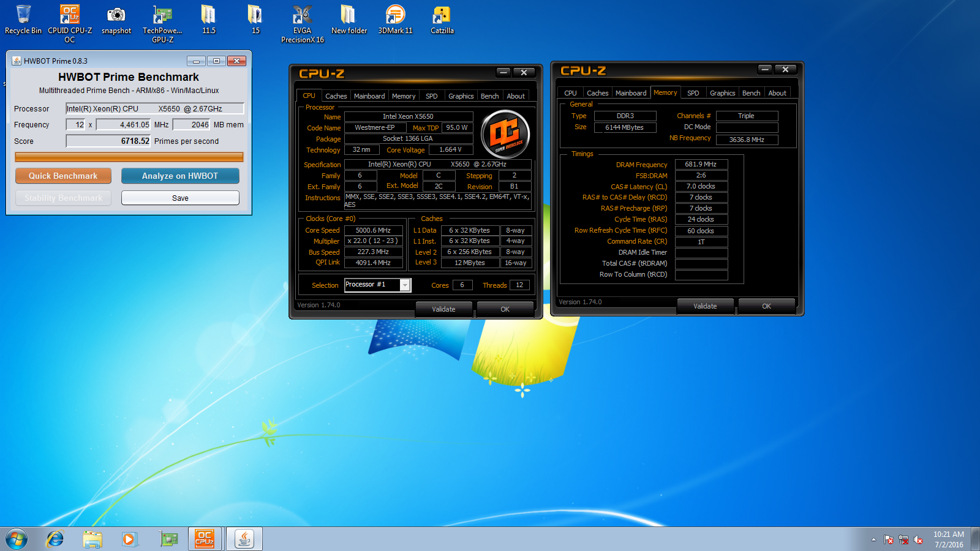Select the Catzilla desktop icon
980x551 pixels.
[x=442, y=20]
